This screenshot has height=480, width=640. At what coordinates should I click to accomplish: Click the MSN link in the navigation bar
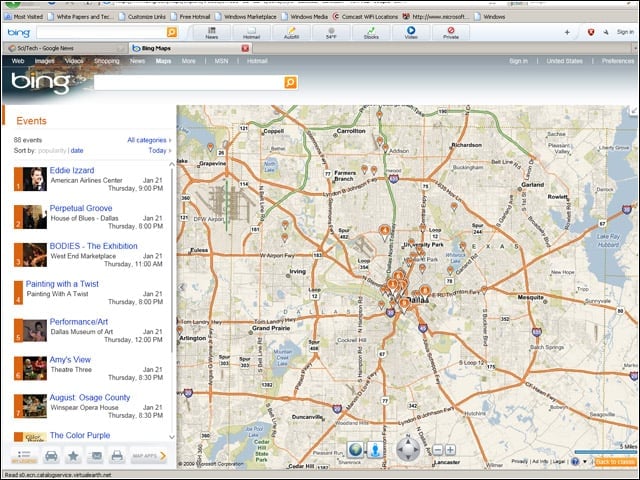(x=221, y=61)
